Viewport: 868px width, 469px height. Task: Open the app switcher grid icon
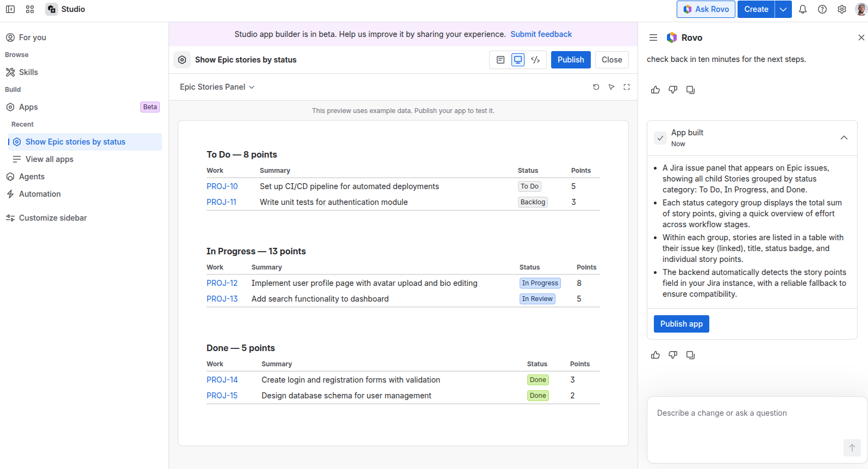click(x=30, y=9)
